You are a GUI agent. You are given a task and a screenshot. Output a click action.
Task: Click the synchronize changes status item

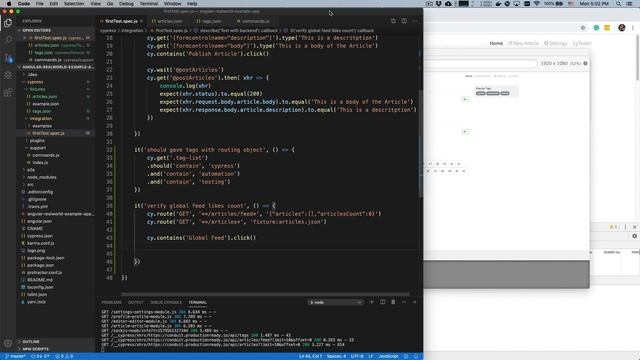pos(40,356)
